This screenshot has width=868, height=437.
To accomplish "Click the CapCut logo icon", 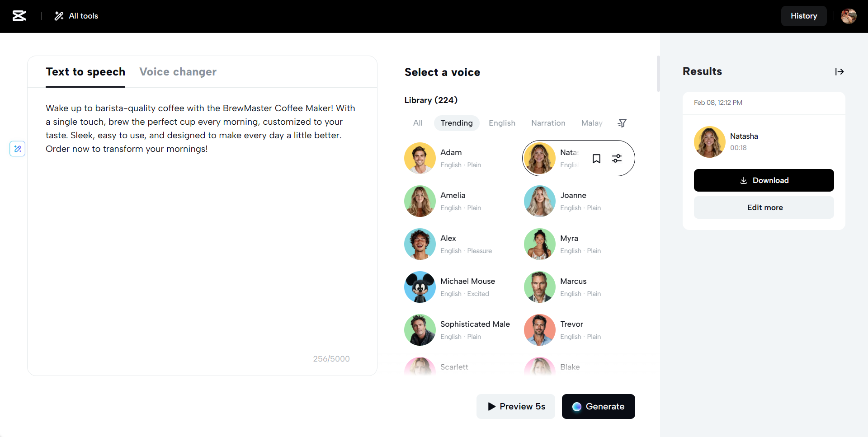I will click(x=19, y=16).
